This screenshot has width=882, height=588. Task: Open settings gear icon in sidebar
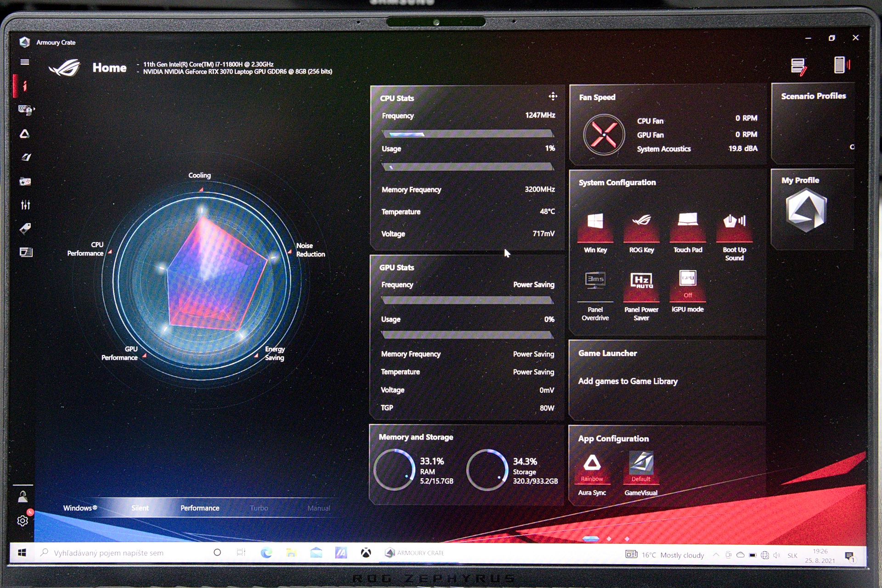click(x=23, y=520)
